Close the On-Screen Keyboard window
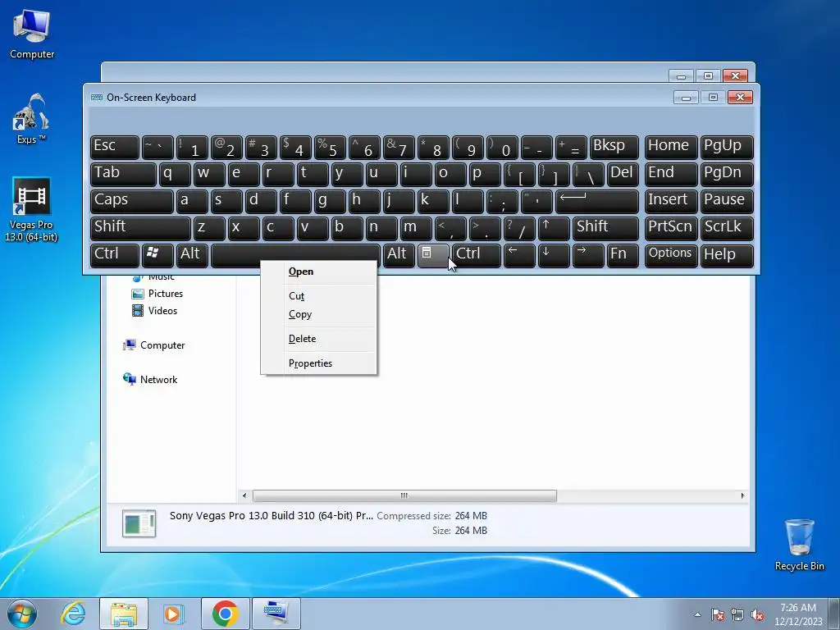The image size is (840, 630). (x=740, y=97)
